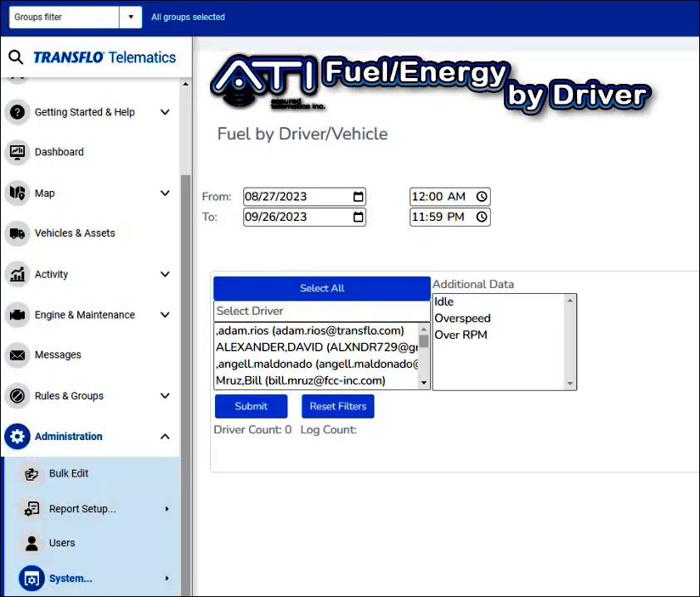
Task: Click the Administration gear icon
Action: coord(17,437)
